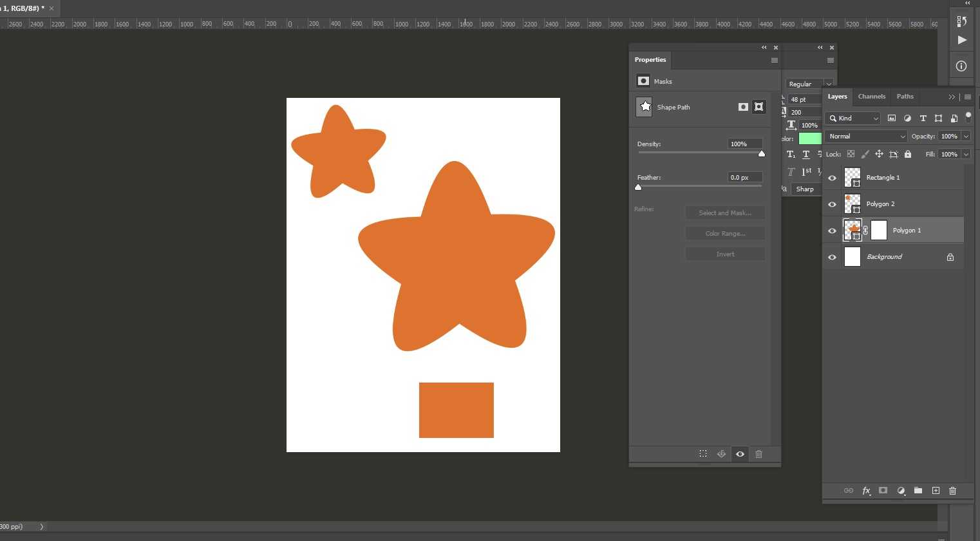Click the Feather slider handle
The image size is (980, 541).
coord(638,187)
